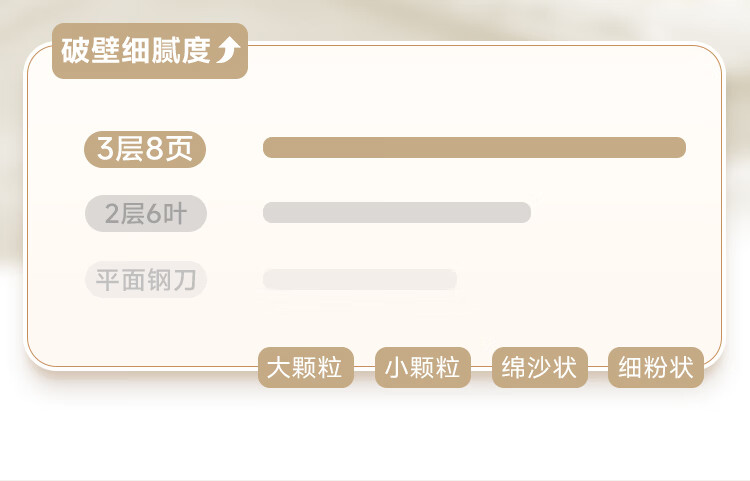Choose the 3层8页 blade option
The width and height of the screenshot is (750, 481).
[x=145, y=150]
